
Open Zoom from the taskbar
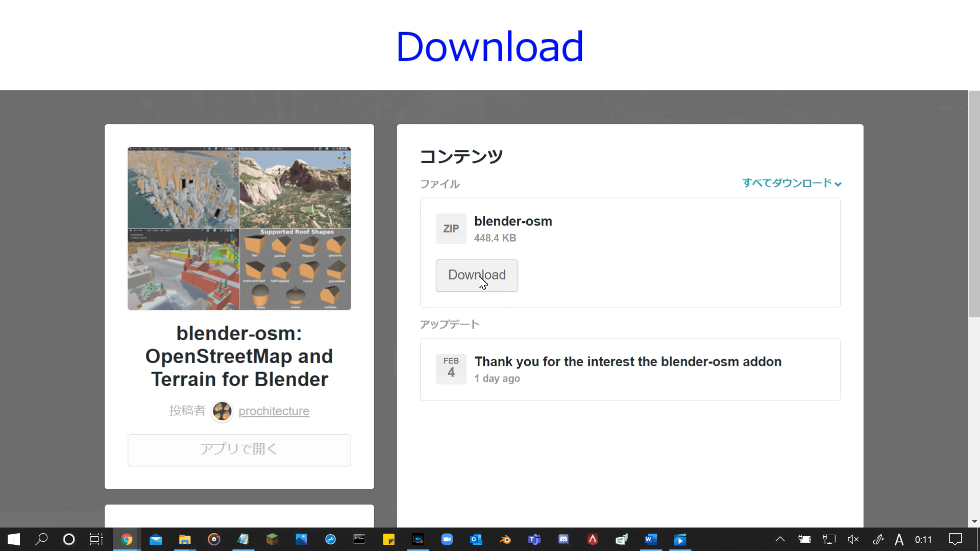[447, 539]
